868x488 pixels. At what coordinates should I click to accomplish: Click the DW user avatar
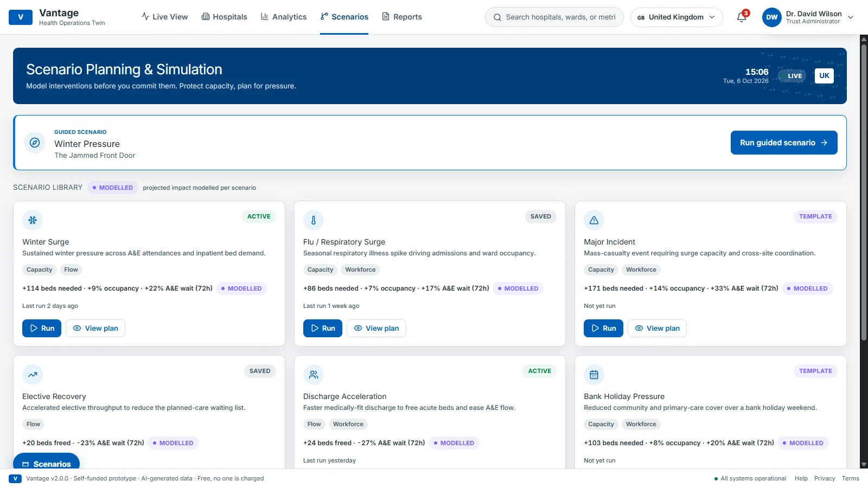(x=772, y=17)
